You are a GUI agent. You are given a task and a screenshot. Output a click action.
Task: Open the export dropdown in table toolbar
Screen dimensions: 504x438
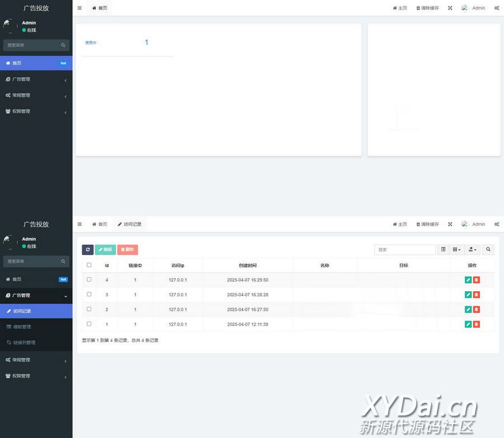pyautogui.click(x=473, y=249)
